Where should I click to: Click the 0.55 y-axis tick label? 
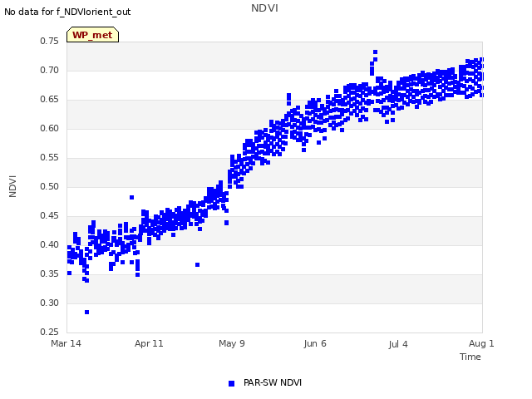[x=50, y=157]
